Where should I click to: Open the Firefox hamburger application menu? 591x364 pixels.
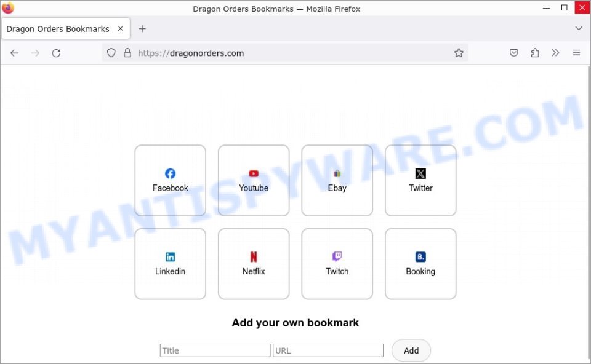tap(576, 53)
